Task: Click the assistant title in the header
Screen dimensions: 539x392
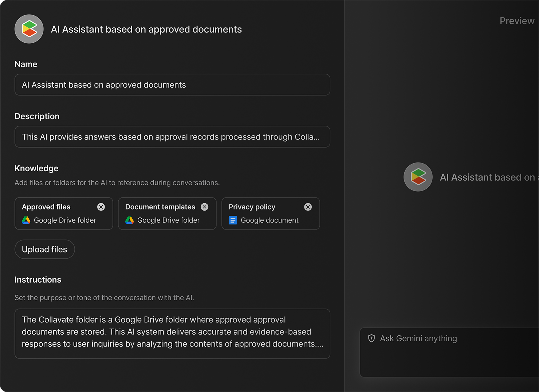Action: [146, 30]
